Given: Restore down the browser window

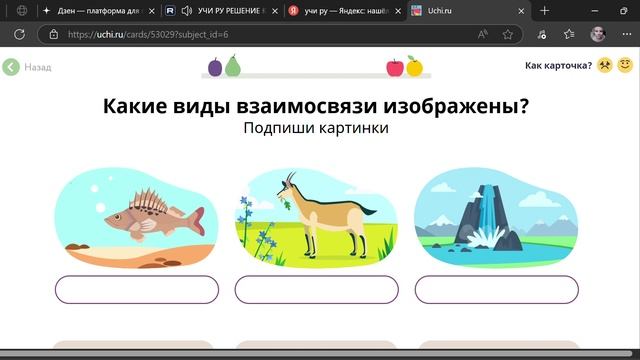Looking at the screenshot, I should pyautogui.click(x=623, y=11).
